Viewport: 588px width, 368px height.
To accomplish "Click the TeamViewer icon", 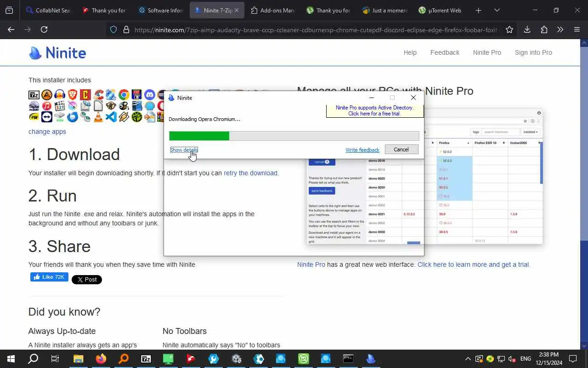I will [x=47, y=117].
